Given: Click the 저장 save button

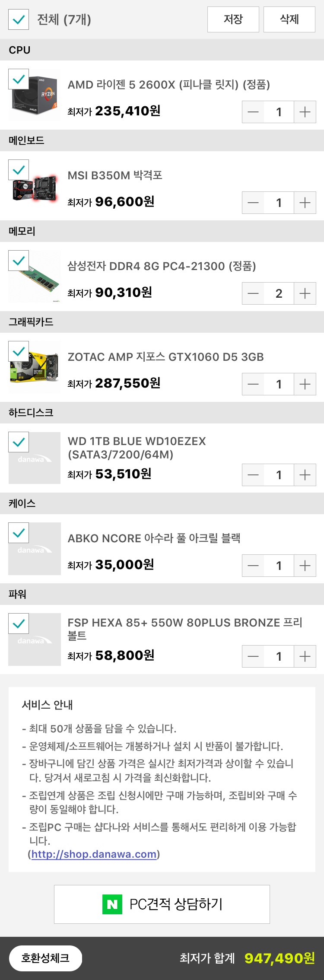Looking at the screenshot, I should (233, 19).
